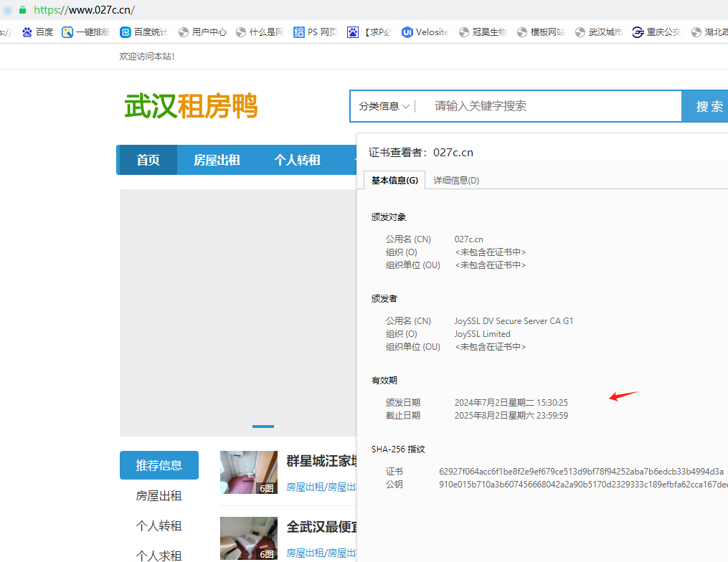
Task: Open the 一键排版 bookmark icon
Action: tap(67, 32)
